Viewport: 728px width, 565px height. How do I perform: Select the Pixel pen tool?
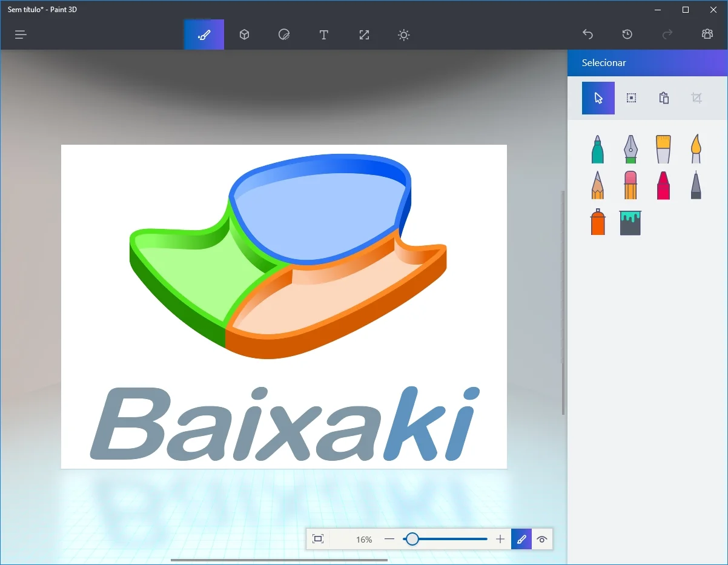697,185
